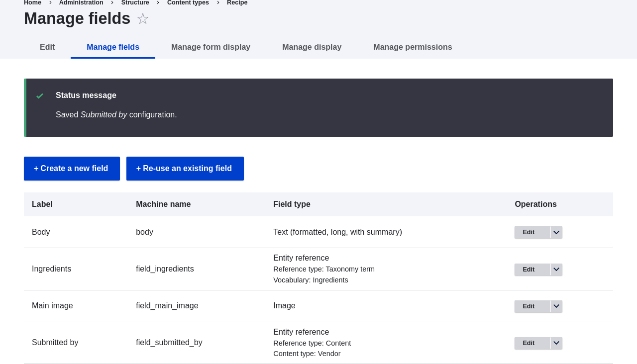This screenshot has width=637, height=364.
Task: Click Re-use an existing field
Action: pos(185,169)
